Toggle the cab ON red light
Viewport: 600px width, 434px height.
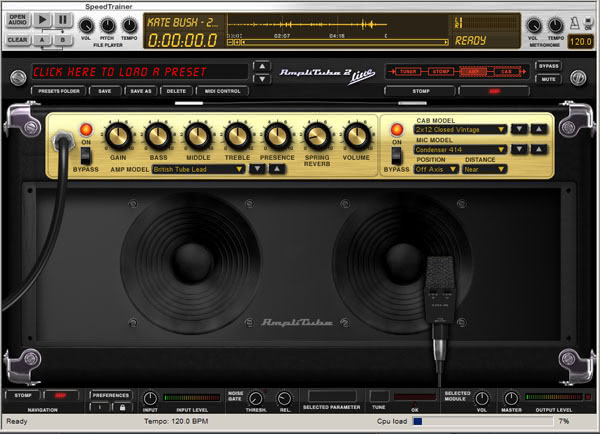click(x=397, y=130)
